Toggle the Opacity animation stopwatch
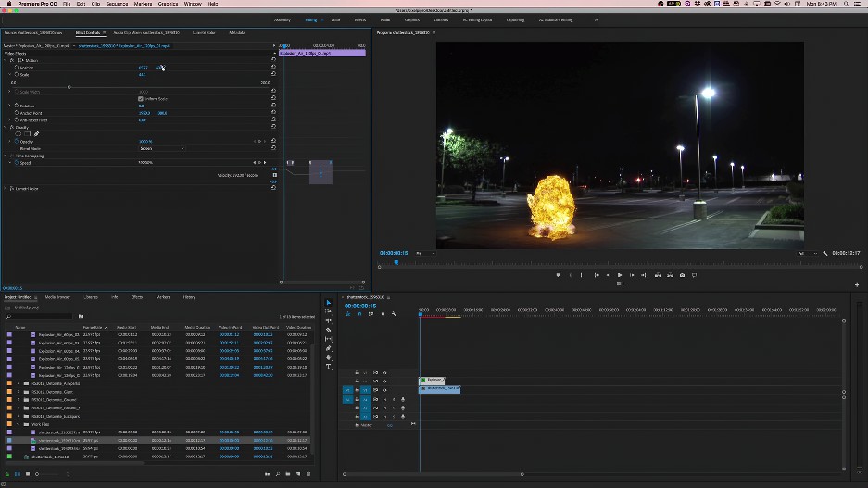Screen dimensions: 868x488 coord(17,141)
